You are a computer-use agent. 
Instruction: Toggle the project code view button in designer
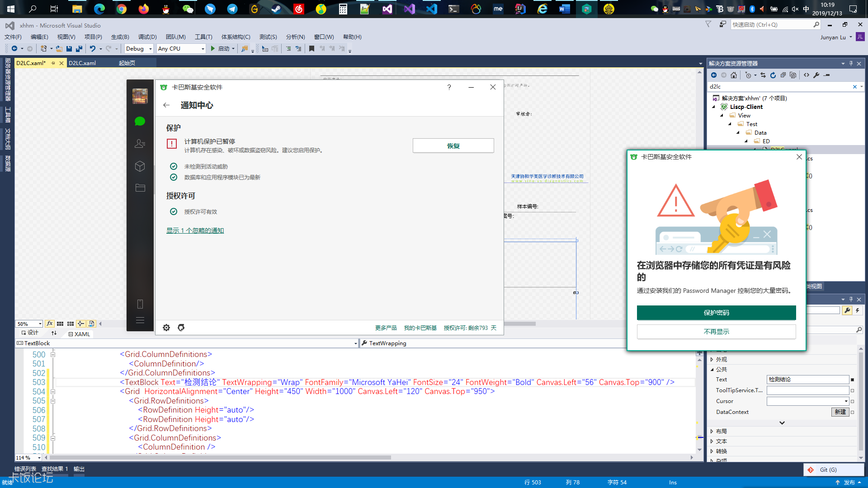tap(91, 324)
